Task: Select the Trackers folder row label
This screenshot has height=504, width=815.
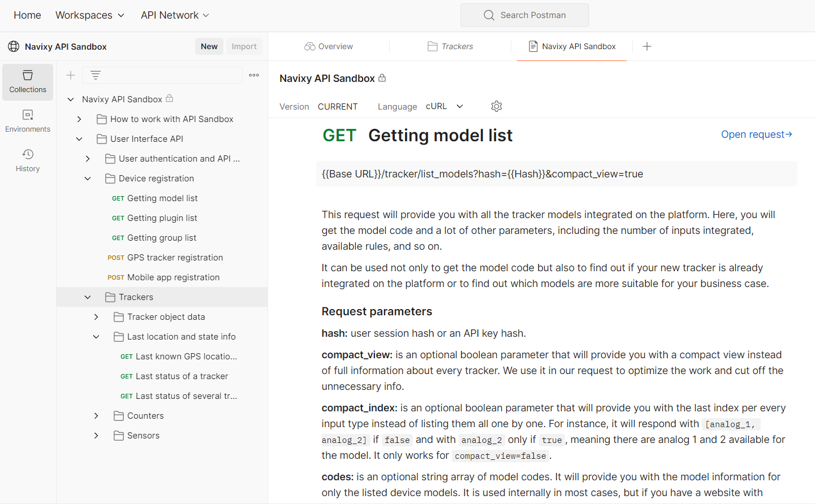Action: pyautogui.click(x=136, y=297)
